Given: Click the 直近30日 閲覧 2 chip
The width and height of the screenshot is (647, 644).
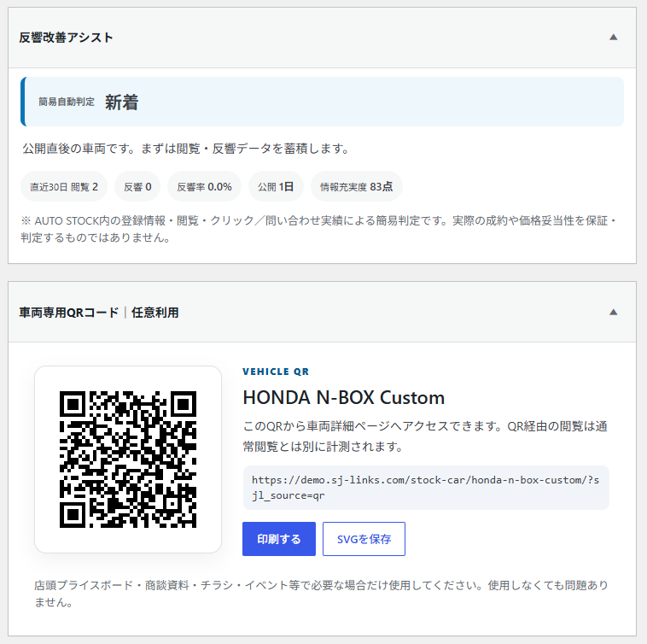Looking at the screenshot, I should (x=64, y=186).
